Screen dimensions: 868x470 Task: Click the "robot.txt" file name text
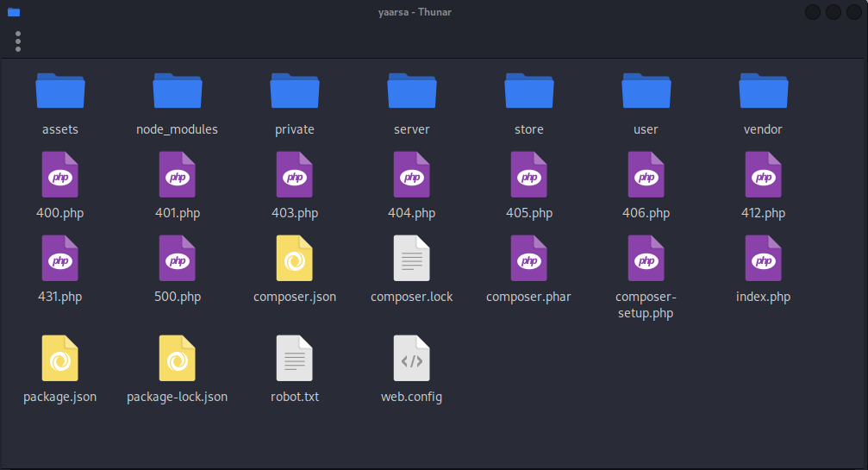point(295,397)
